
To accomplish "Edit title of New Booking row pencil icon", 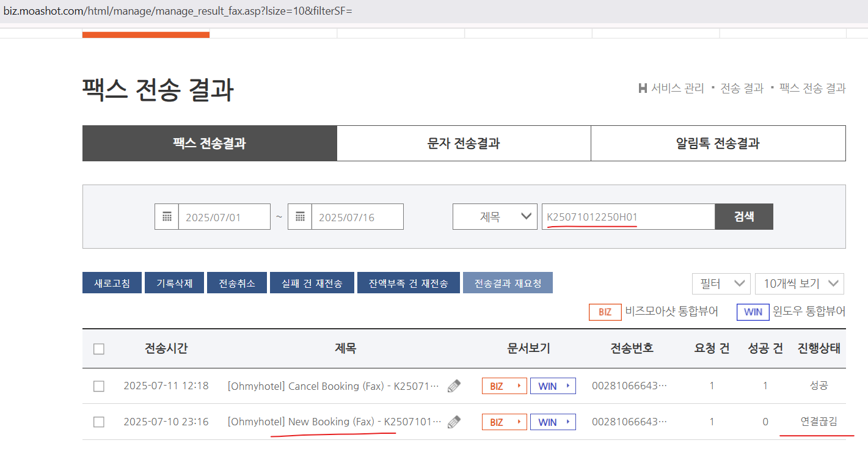I will click(454, 422).
